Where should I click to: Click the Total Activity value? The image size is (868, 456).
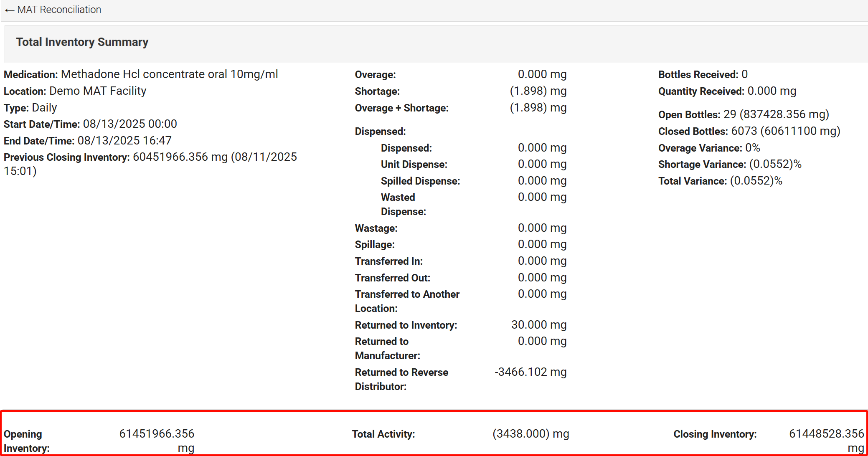pyautogui.click(x=530, y=434)
